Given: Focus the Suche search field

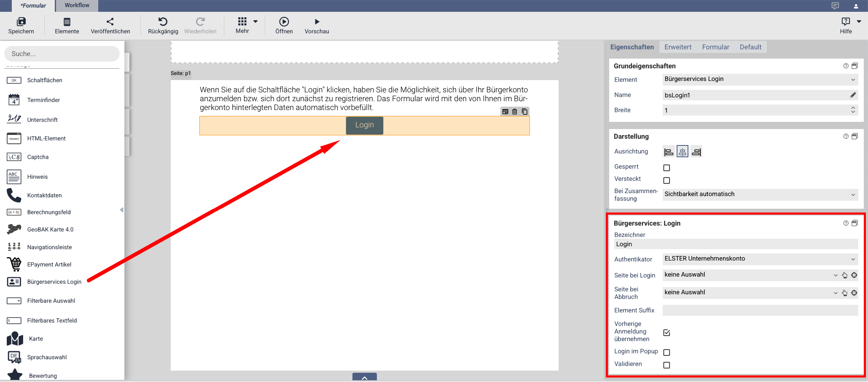Looking at the screenshot, I should [62, 54].
